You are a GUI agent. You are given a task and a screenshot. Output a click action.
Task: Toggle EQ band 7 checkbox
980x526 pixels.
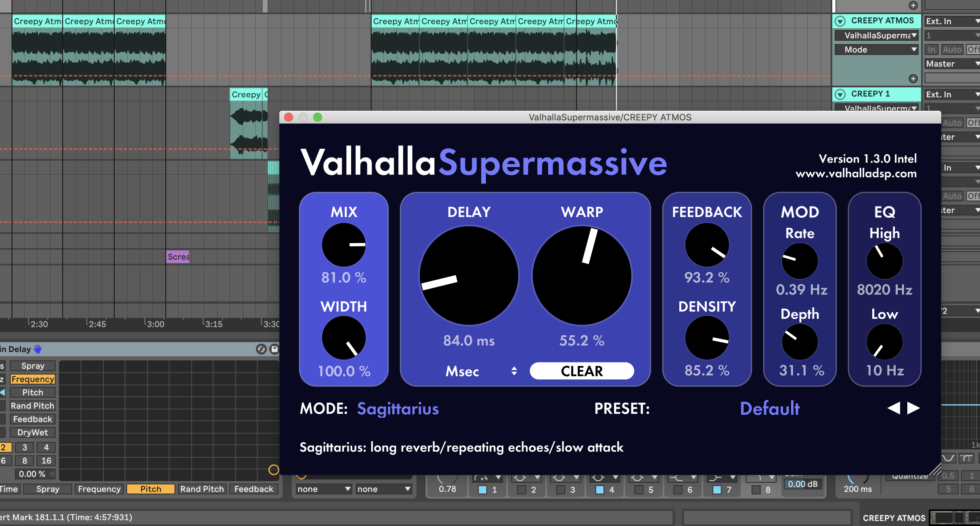pyautogui.click(x=717, y=490)
